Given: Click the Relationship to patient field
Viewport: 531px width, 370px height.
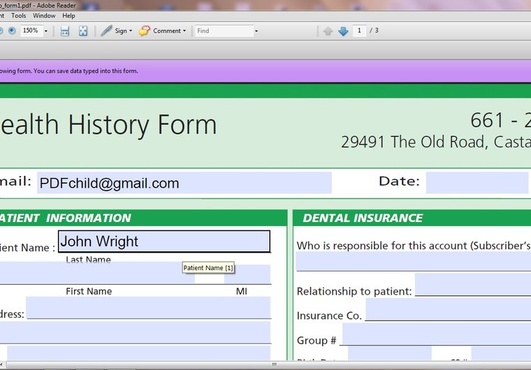Looking at the screenshot, I should point(473,284).
